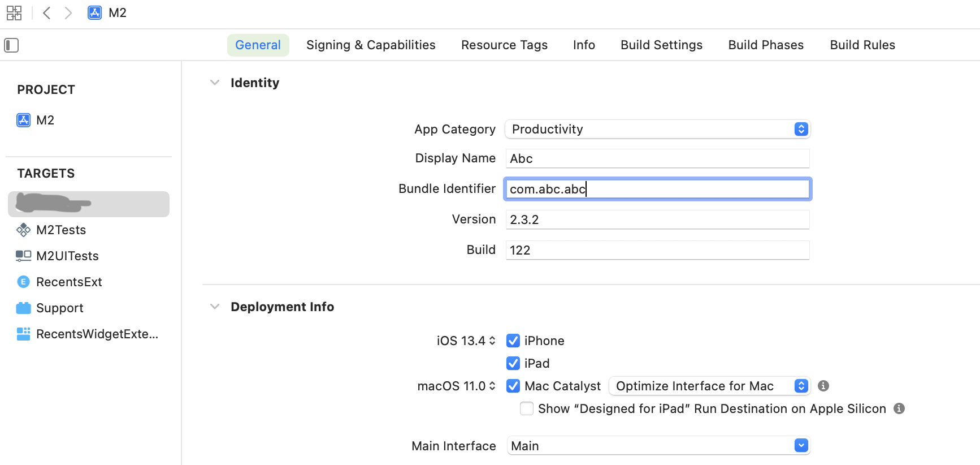This screenshot has width=980, height=465.
Task: Uncheck the iPad checkbox
Action: (x=513, y=363)
